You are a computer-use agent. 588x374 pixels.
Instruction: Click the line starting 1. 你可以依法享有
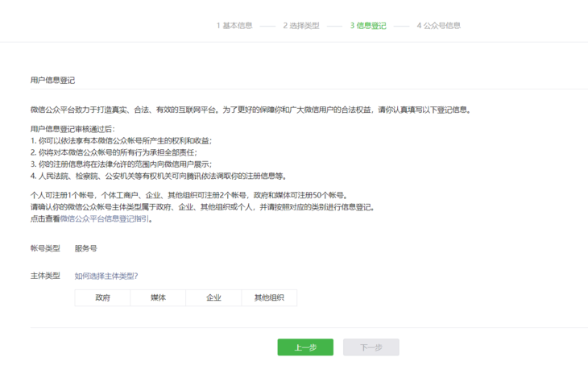[x=121, y=141]
